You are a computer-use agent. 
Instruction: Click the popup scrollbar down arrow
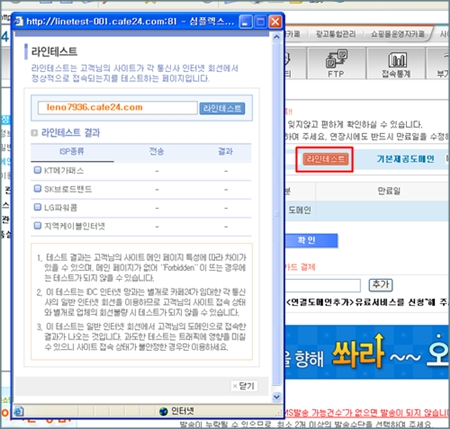tap(276, 397)
